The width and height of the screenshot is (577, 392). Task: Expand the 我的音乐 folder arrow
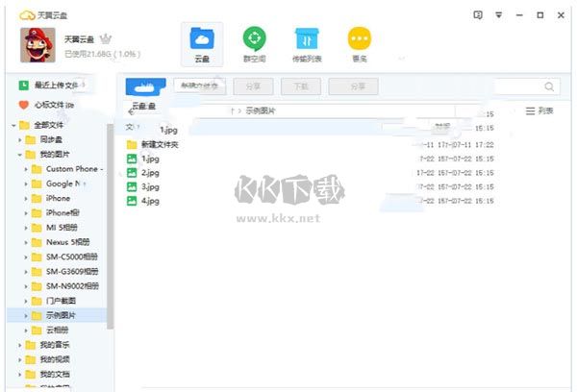click(x=19, y=344)
